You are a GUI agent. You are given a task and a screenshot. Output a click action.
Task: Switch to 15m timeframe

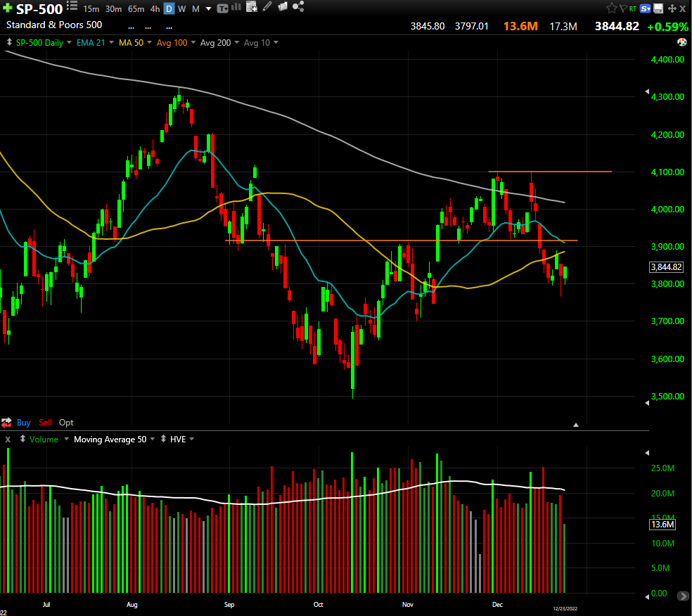pyautogui.click(x=91, y=9)
